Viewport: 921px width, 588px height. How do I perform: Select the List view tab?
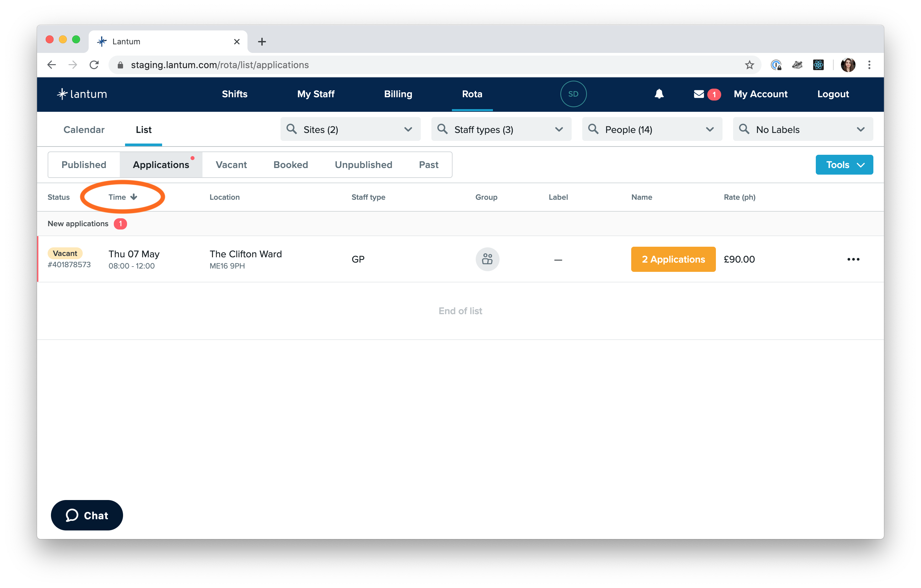tap(144, 130)
